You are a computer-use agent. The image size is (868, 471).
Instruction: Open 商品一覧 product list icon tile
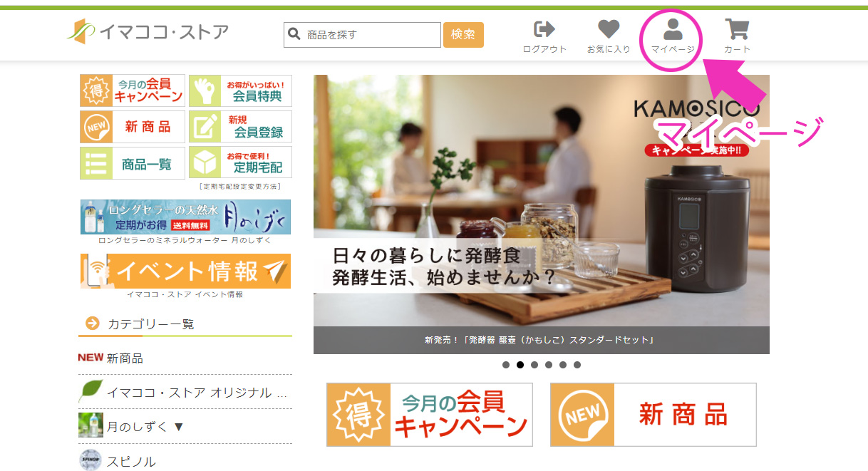click(133, 163)
